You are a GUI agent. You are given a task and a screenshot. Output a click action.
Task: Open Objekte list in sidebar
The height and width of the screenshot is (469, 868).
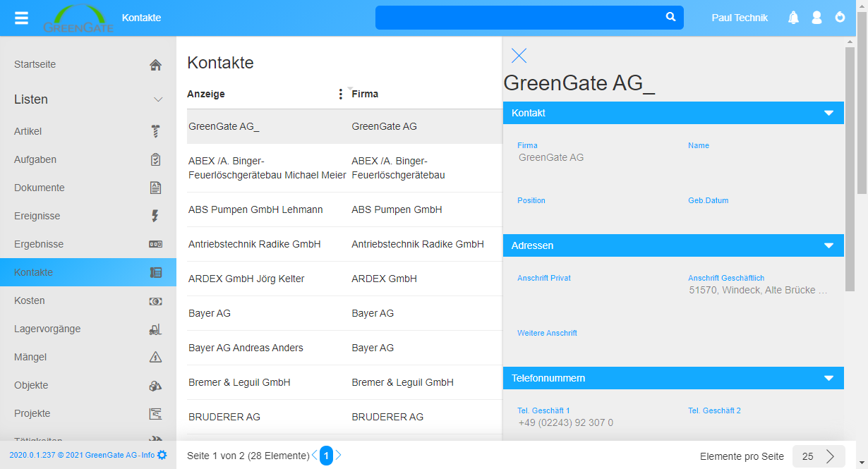88,385
